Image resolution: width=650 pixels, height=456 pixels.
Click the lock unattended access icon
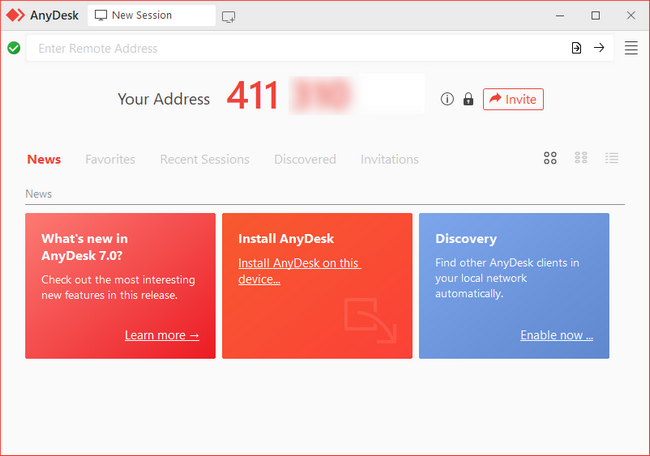pyautogui.click(x=468, y=99)
